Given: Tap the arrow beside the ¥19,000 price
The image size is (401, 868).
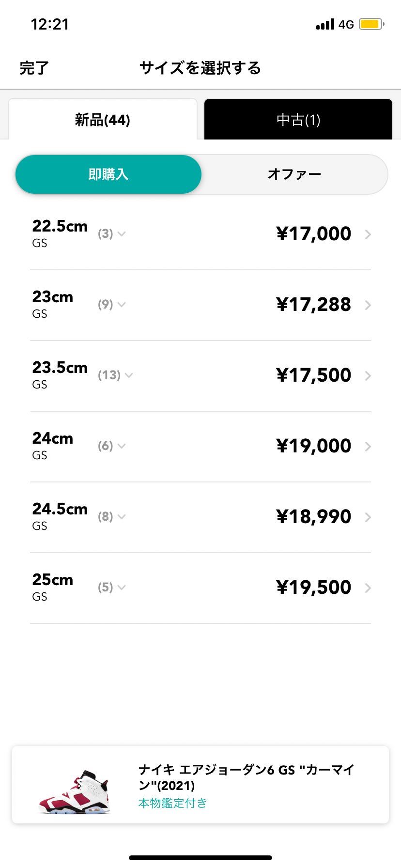Looking at the screenshot, I should [368, 447].
